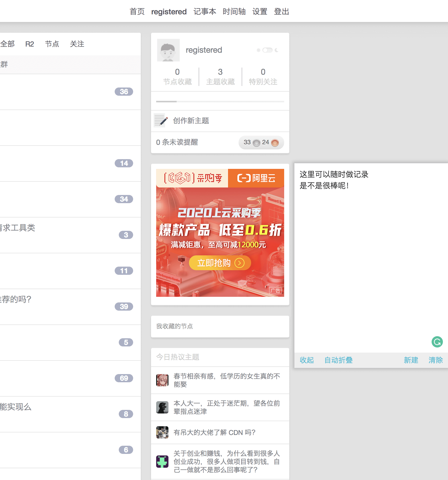This screenshot has height=480, width=448.
Task: Open topic 本人大一，正处于迷茫期
Action: click(227, 407)
